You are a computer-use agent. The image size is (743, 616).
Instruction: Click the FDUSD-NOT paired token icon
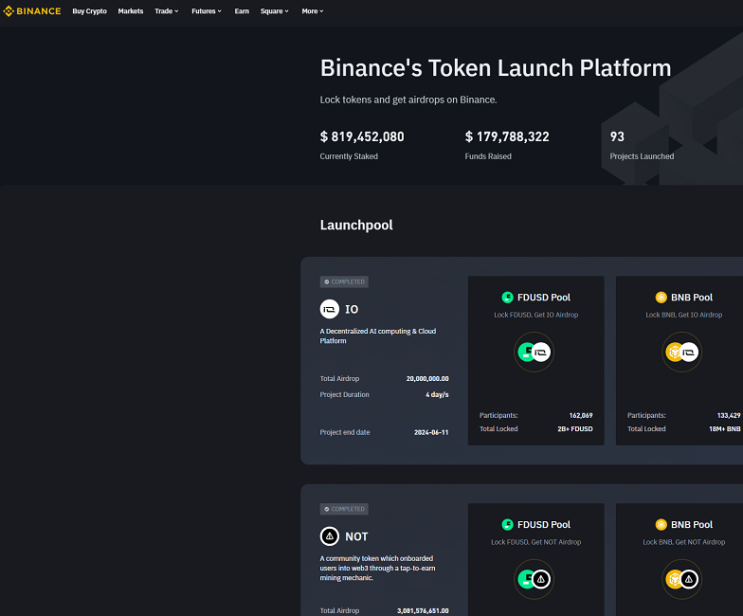pos(534,579)
